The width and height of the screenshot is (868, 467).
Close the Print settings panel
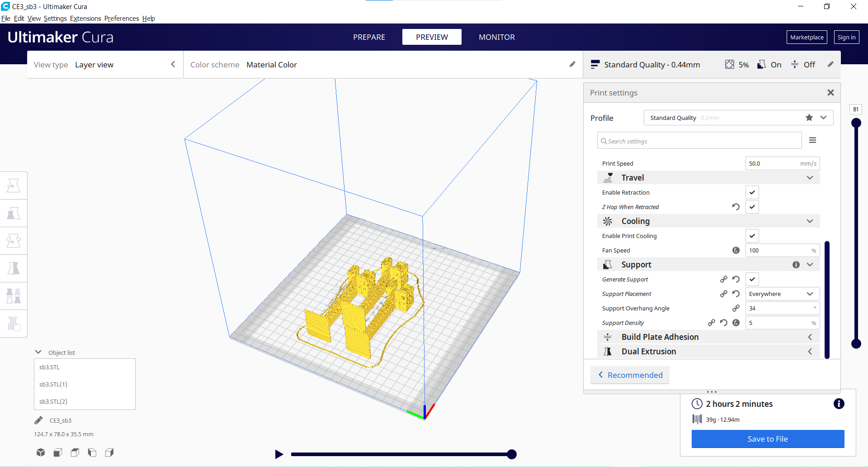click(x=830, y=93)
